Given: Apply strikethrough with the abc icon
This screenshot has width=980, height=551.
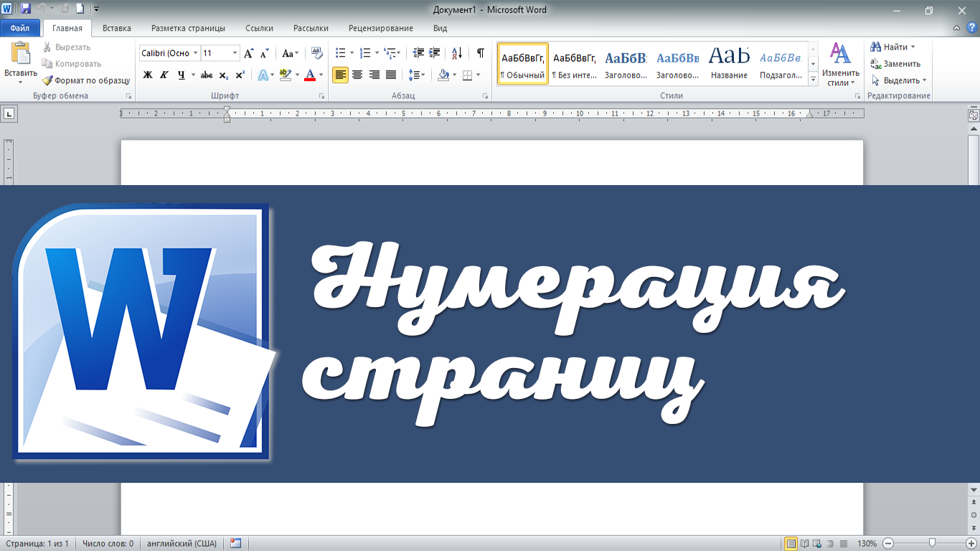Looking at the screenshot, I should point(207,75).
